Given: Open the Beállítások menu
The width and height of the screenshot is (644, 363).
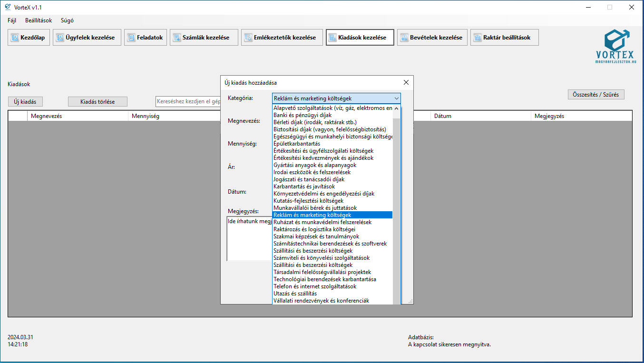Looking at the screenshot, I should pyautogui.click(x=39, y=20).
